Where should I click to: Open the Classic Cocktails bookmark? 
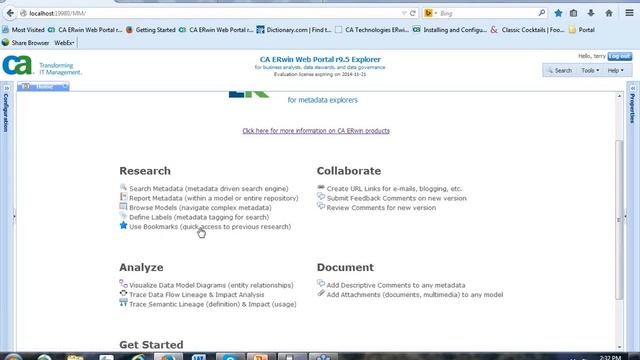click(527, 30)
